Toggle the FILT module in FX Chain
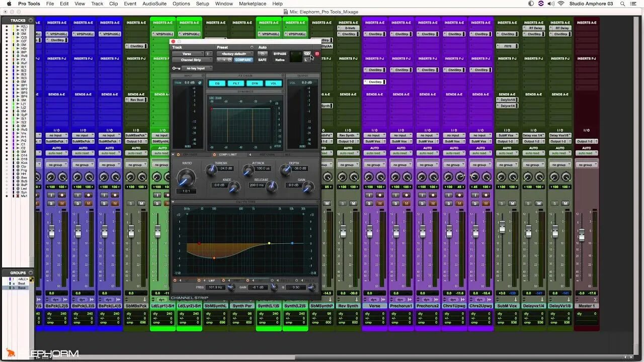The width and height of the screenshot is (644, 362). tap(236, 83)
